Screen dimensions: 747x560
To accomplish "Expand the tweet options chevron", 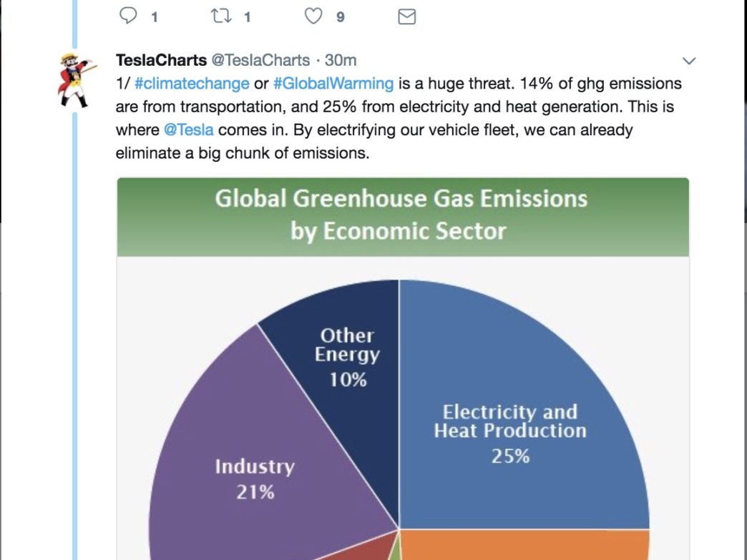I will tap(689, 61).
